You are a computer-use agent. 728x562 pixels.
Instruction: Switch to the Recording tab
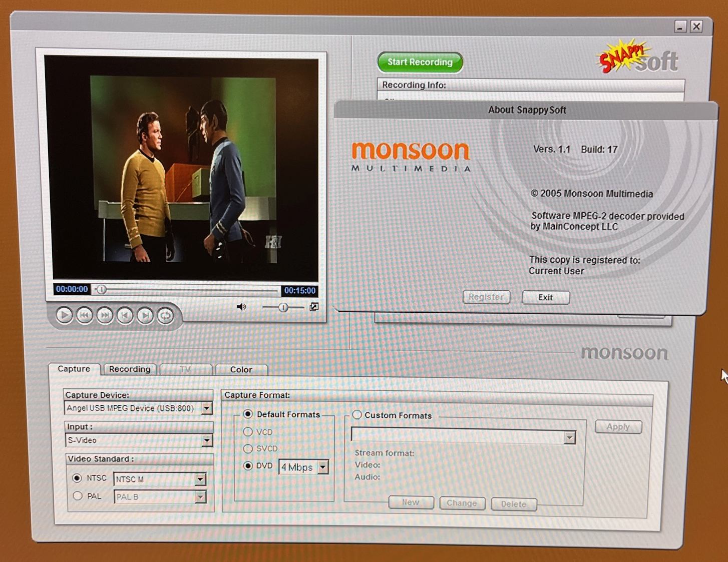[x=130, y=369]
